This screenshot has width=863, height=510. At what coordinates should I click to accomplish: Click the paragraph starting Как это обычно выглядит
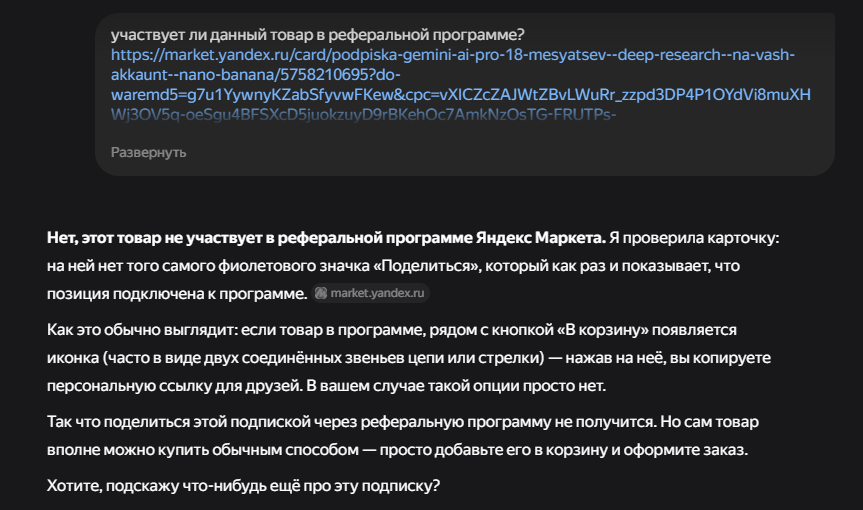point(408,358)
